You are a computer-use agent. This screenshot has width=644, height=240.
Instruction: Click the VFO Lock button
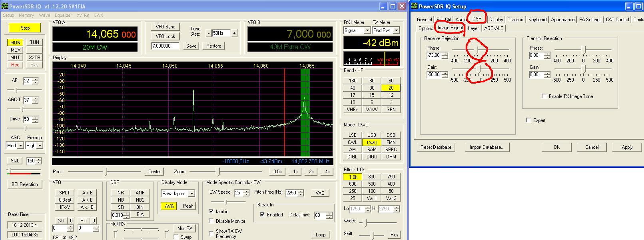pyautogui.click(x=165, y=36)
